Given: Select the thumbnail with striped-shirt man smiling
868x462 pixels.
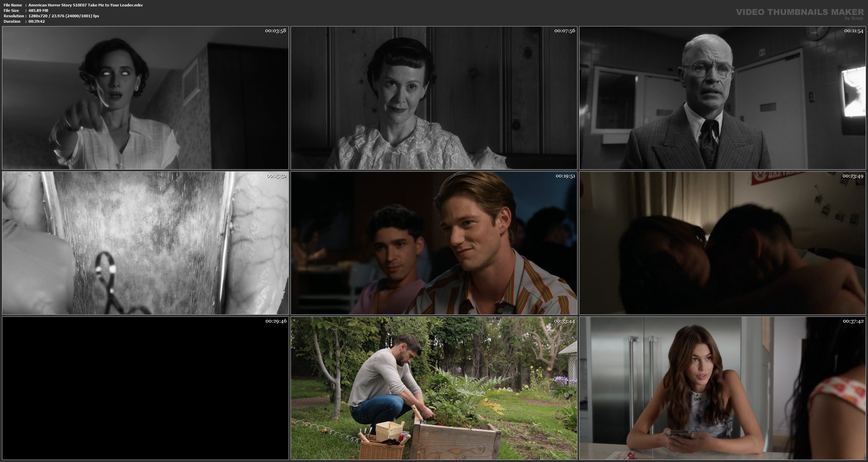Looking at the screenshot, I should (x=434, y=243).
